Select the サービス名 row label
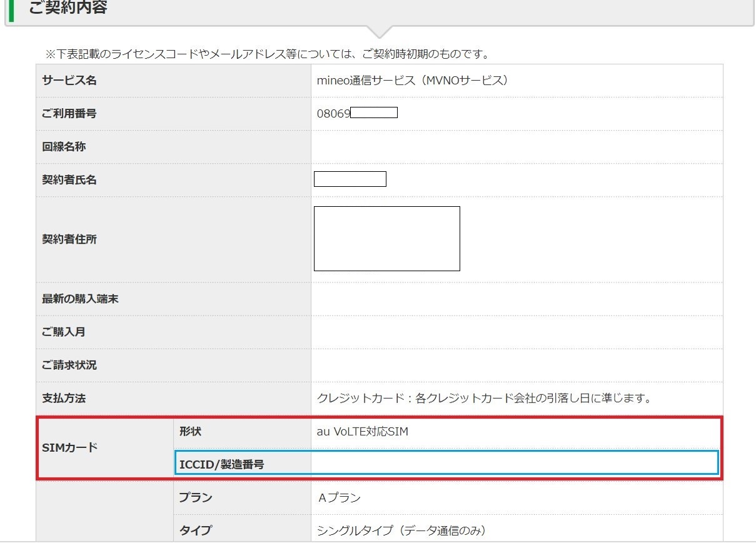 pyautogui.click(x=69, y=81)
